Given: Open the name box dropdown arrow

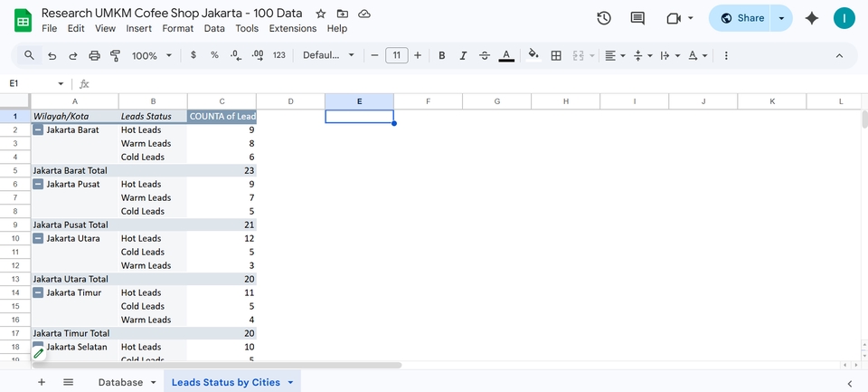Looking at the screenshot, I should [x=61, y=83].
